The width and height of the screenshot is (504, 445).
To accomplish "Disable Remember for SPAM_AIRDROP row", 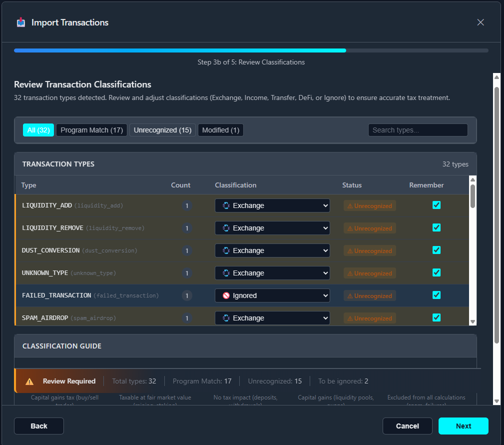I will 437,317.
